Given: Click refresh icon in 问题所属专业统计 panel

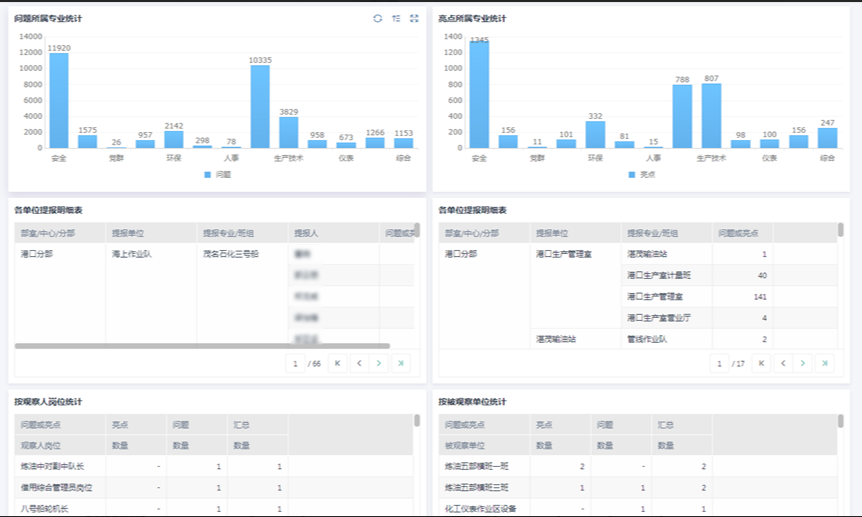Looking at the screenshot, I should coord(378,18).
